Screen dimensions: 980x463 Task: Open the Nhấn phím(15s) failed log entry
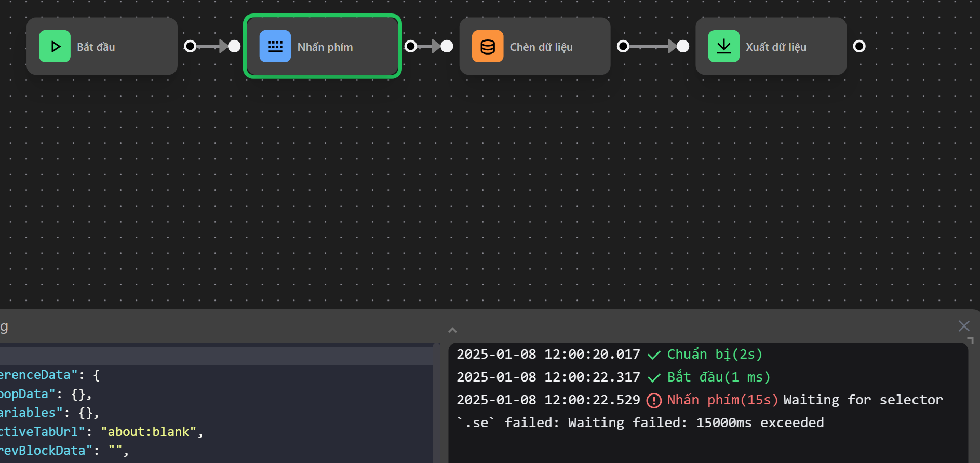tap(722, 400)
